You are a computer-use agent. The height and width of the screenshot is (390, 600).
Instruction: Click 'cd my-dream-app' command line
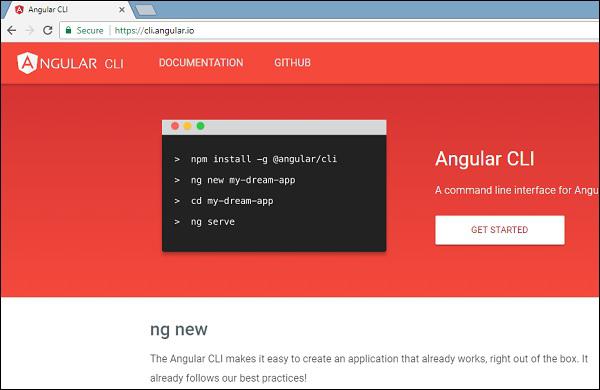[x=232, y=201]
